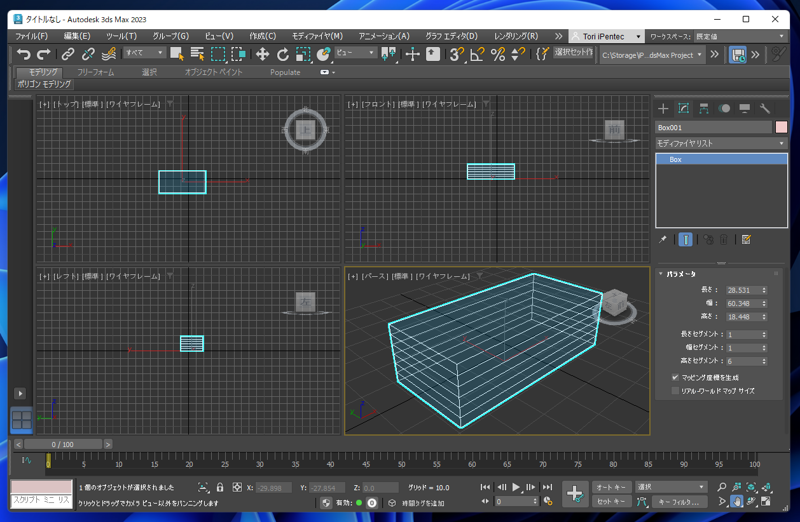The image size is (800, 522).
Task: Click the 長さ value field 28.531
Action: pyautogui.click(x=743, y=290)
